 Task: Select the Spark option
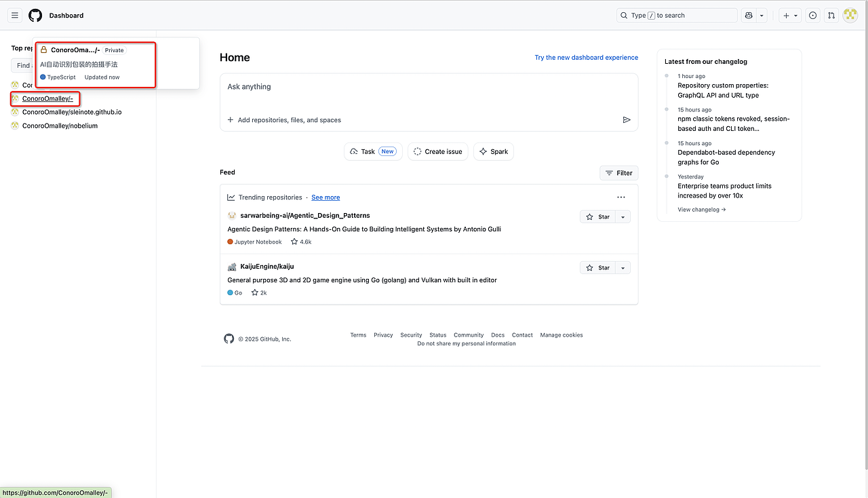(493, 151)
